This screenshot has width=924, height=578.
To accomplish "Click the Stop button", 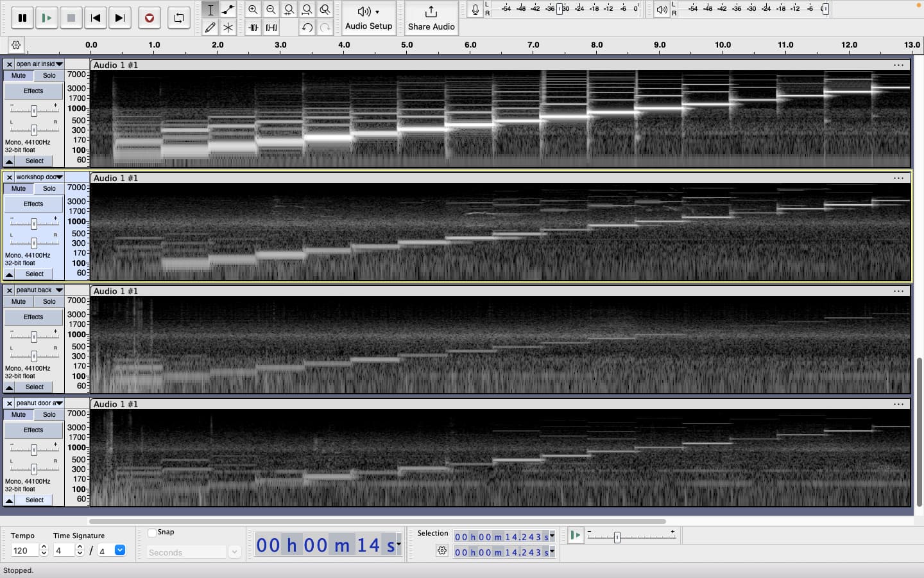I will (71, 18).
